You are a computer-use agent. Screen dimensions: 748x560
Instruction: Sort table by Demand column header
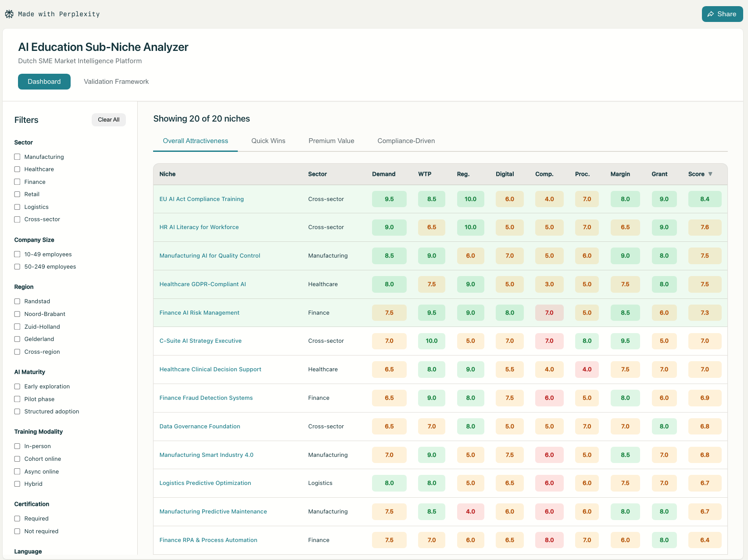click(x=383, y=174)
